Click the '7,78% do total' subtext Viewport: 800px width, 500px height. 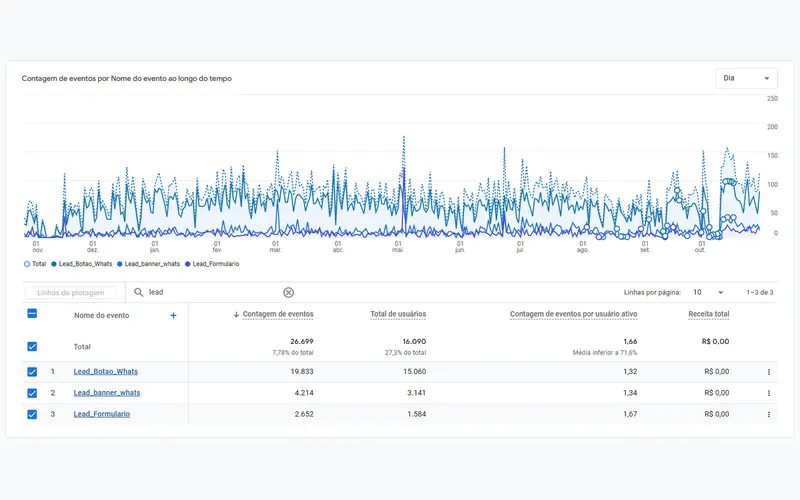293,353
